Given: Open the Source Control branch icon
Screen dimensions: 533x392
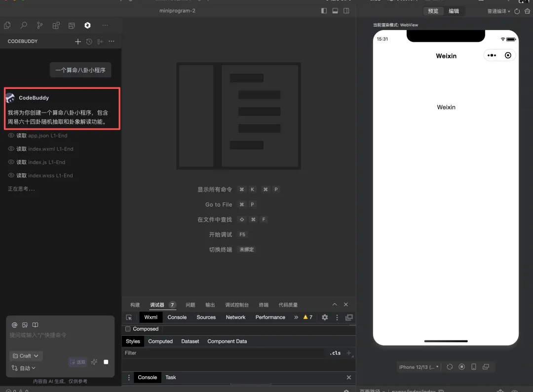Looking at the screenshot, I should point(40,26).
